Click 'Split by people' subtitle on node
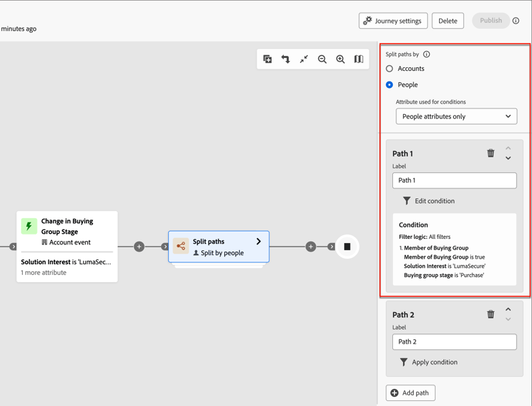 tap(222, 253)
